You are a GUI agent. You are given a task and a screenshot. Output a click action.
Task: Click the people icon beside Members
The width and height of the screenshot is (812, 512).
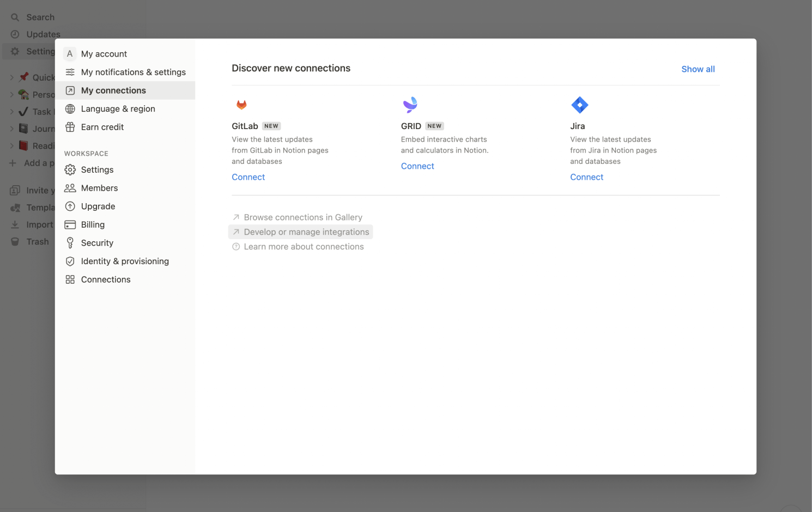click(70, 188)
